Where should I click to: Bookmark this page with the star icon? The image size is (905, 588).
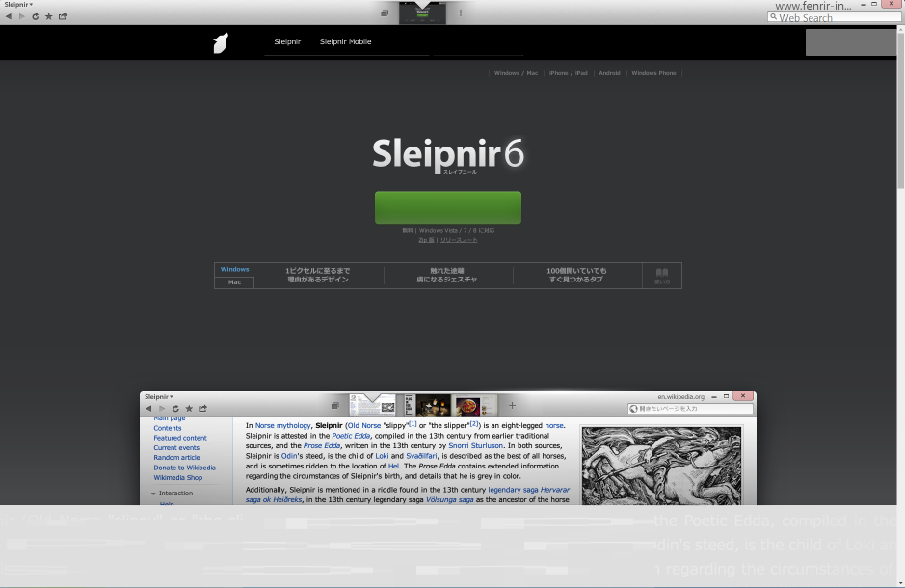[x=49, y=16]
